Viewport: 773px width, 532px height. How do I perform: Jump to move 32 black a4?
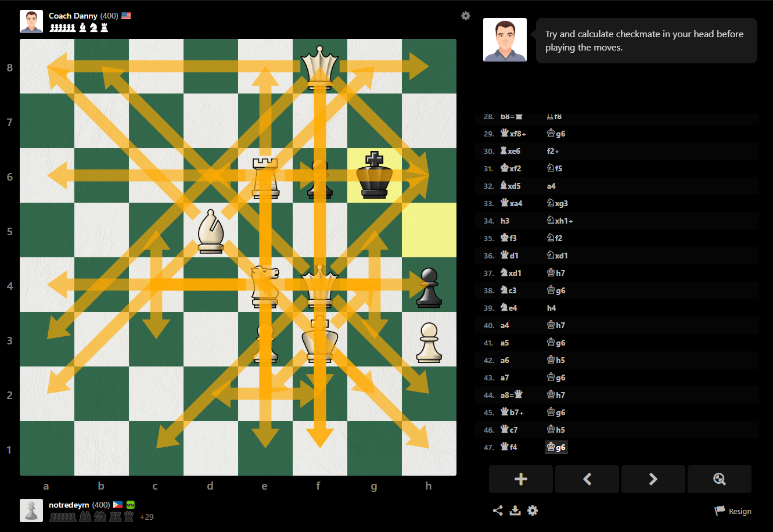tap(551, 186)
